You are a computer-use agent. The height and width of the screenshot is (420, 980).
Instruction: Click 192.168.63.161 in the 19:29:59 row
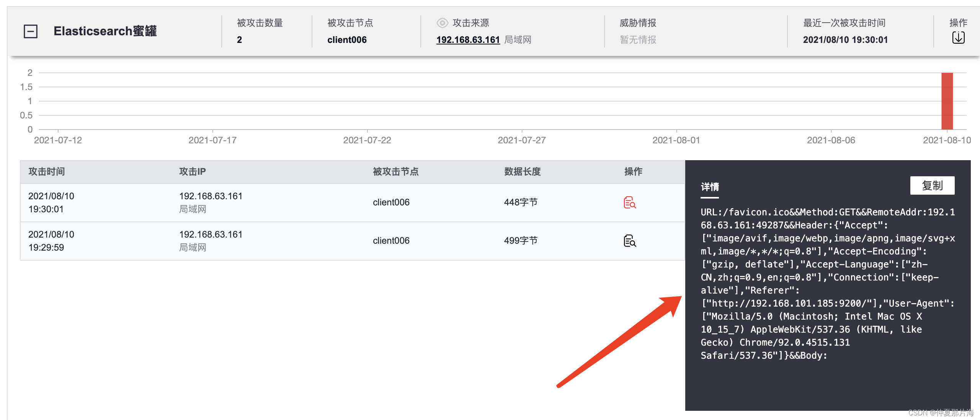point(211,235)
